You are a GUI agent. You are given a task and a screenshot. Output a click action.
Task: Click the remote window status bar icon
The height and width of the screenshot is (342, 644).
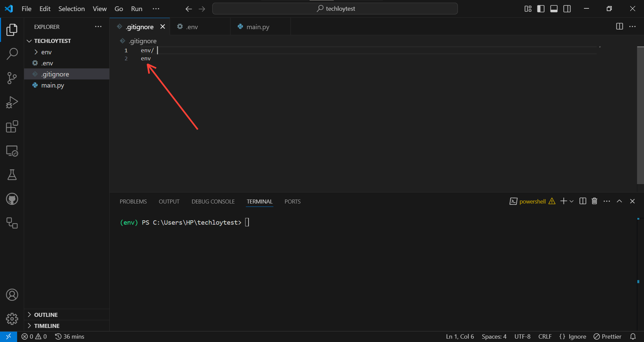click(x=8, y=336)
